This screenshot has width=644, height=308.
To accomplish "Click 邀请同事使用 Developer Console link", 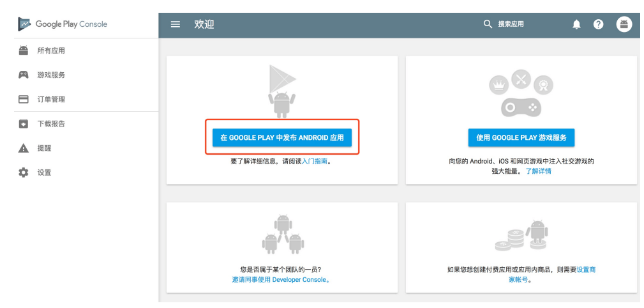I will point(281,280).
